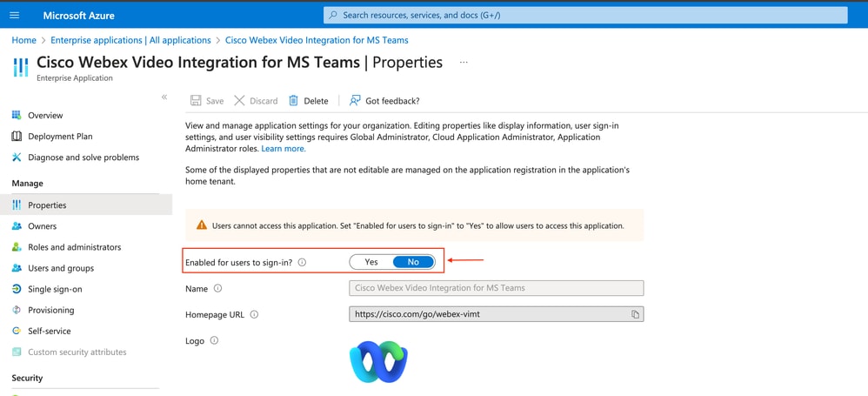868x396 pixels.
Task: Click the Properties bars icon in sidebar
Action: [x=17, y=205]
